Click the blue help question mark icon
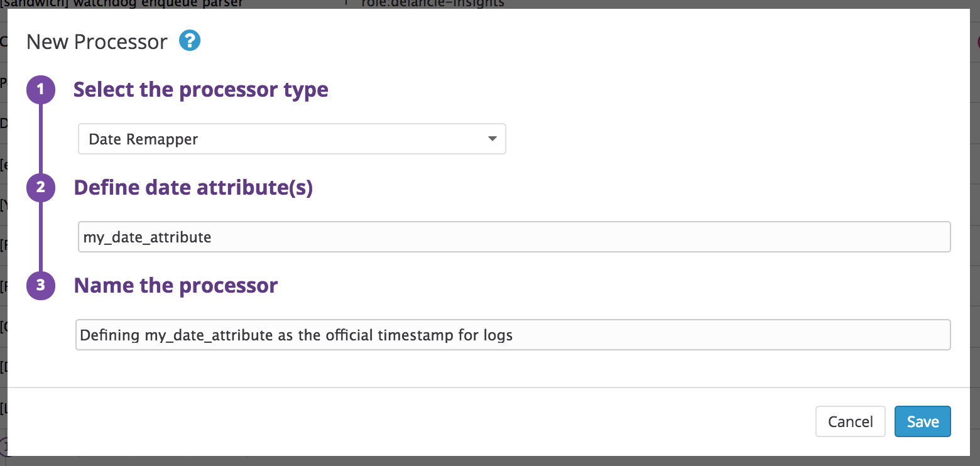This screenshot has width=980, height=466. (189, 41)
